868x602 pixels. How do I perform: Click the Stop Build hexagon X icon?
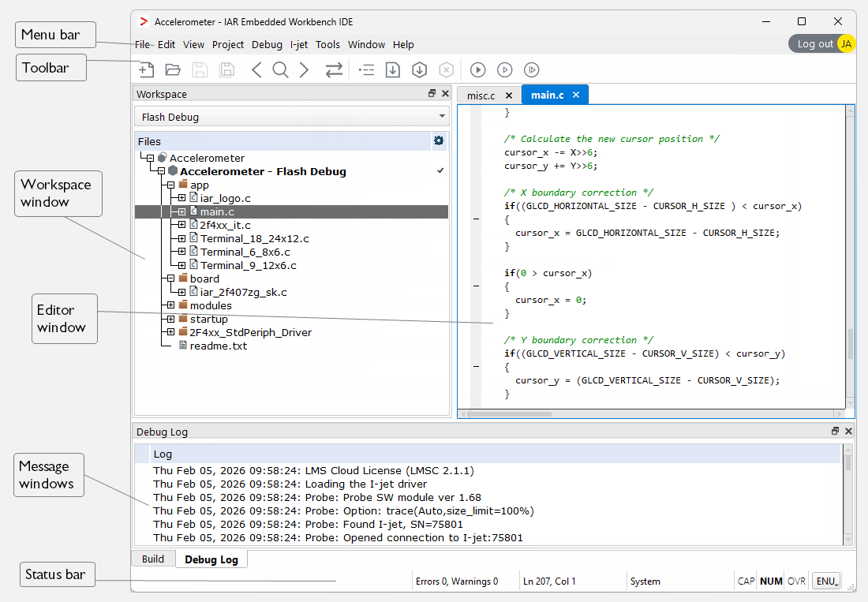pyautogui.click(x=446, y=69)
